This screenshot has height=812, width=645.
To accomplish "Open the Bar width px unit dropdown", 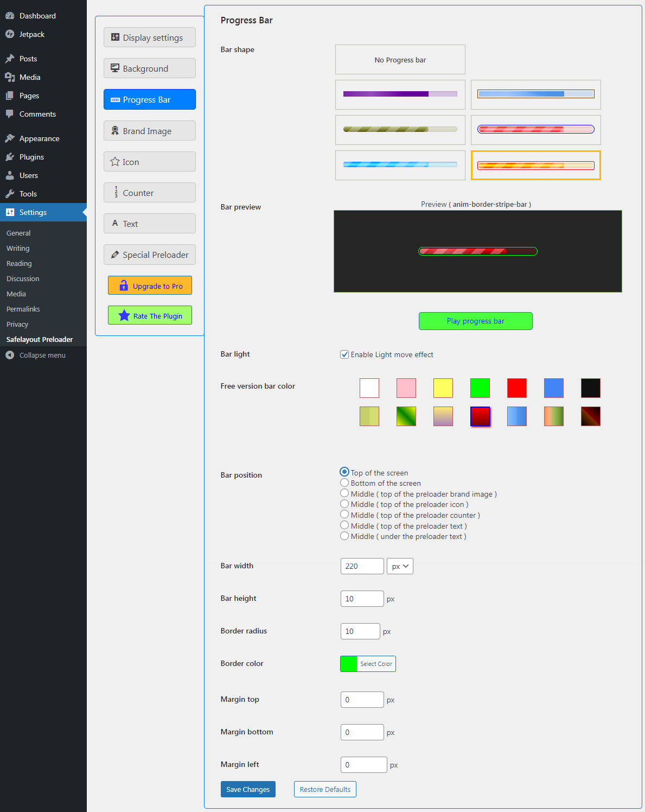I will (400, 566).
